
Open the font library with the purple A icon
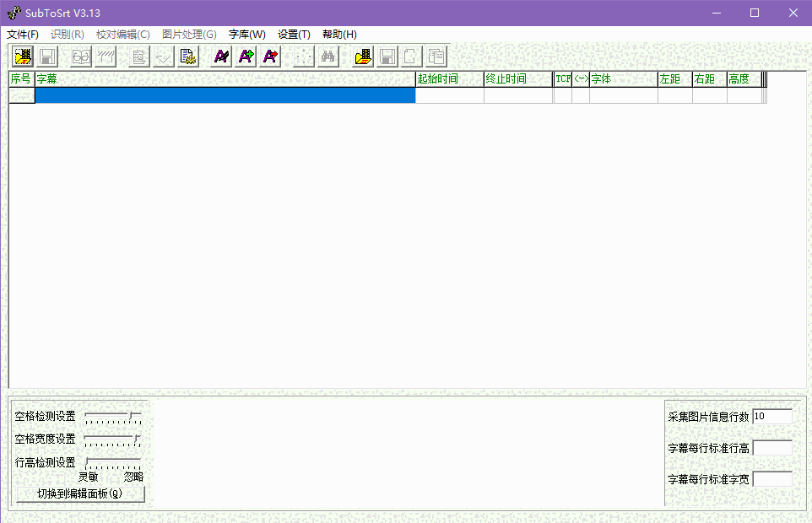click(219, 56)
